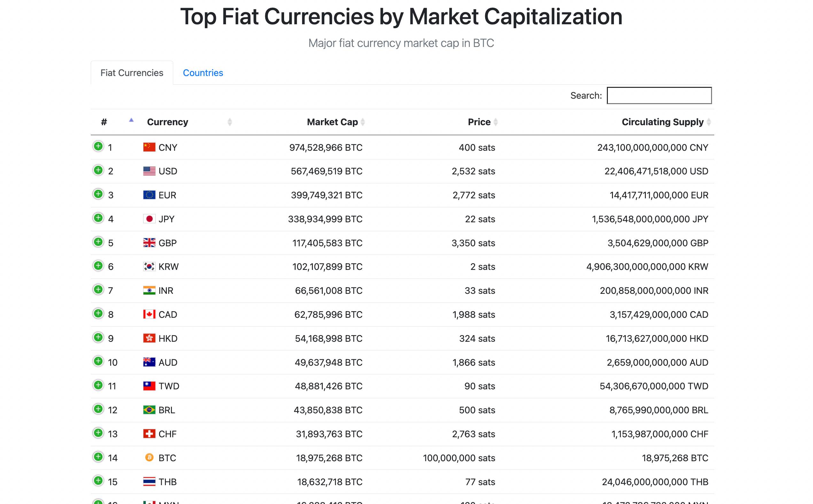Viewport: 813px width, 504px height.
Task: Expand the GBP row plus icon
Action: click(x=98, y=242)
